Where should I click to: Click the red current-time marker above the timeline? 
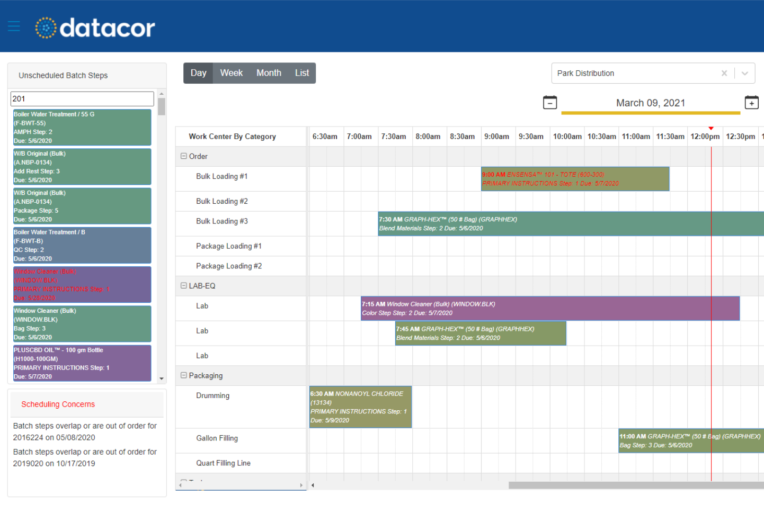[711, 128]
